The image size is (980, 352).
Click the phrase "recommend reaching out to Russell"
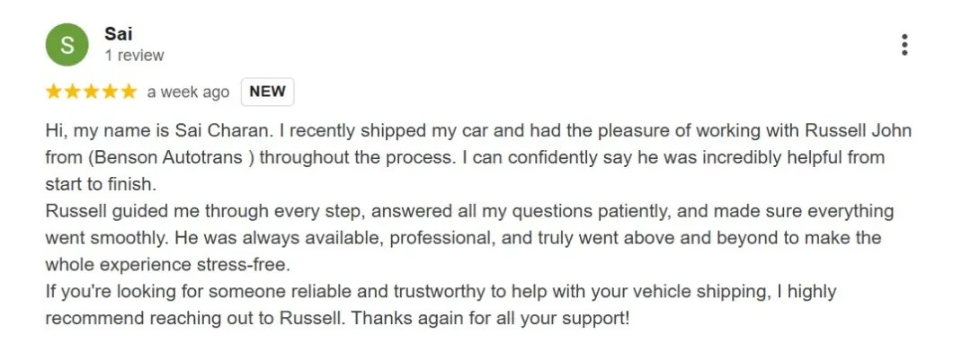point(193,318)
